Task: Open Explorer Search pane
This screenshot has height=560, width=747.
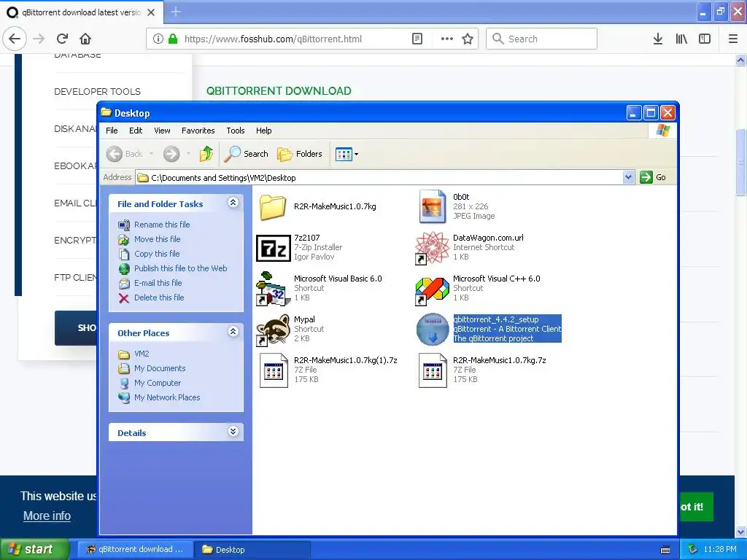Action: point(247,154)
